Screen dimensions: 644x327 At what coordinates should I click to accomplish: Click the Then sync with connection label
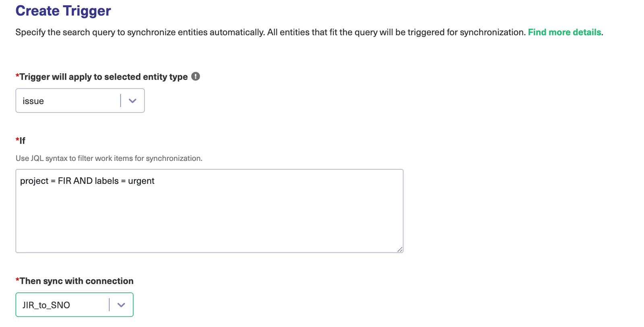click(76, 281)
